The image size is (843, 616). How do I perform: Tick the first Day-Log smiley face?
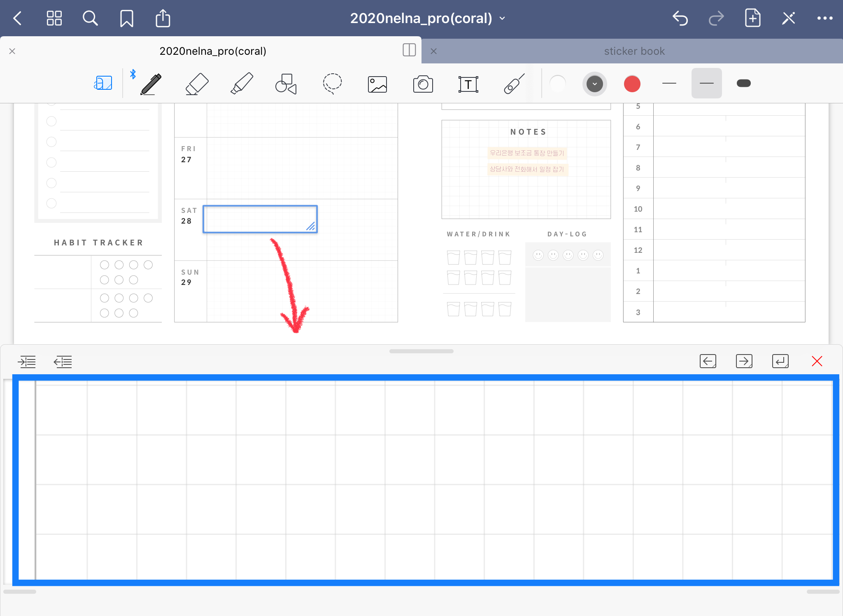[x=538, y=255]
